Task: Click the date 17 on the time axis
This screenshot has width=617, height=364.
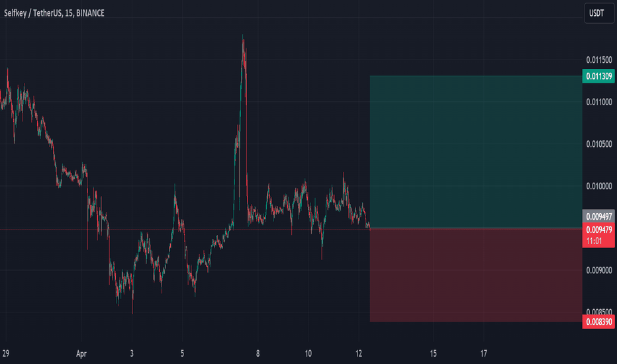Action: pyautogui.click(x=484, y=353)
